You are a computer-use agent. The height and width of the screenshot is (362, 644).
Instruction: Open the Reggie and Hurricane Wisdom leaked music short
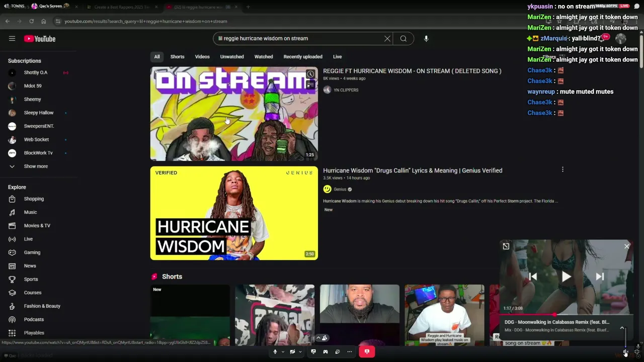pos(444,316)
